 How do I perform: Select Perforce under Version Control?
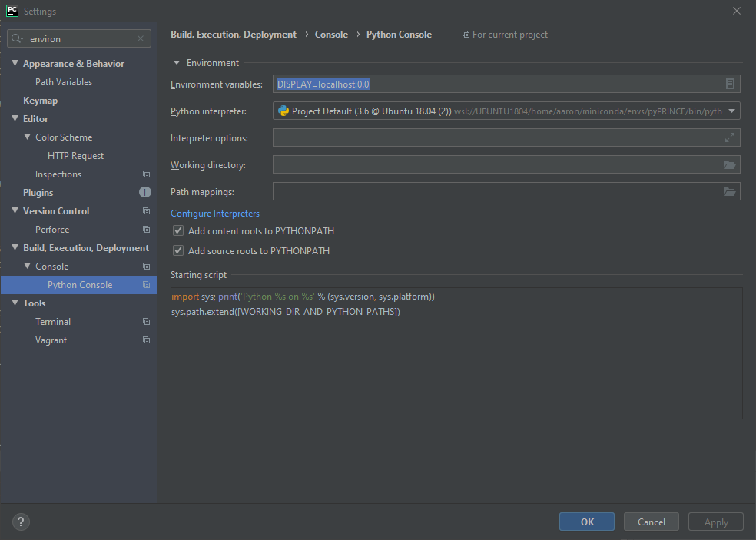click(x=52, y=230)
